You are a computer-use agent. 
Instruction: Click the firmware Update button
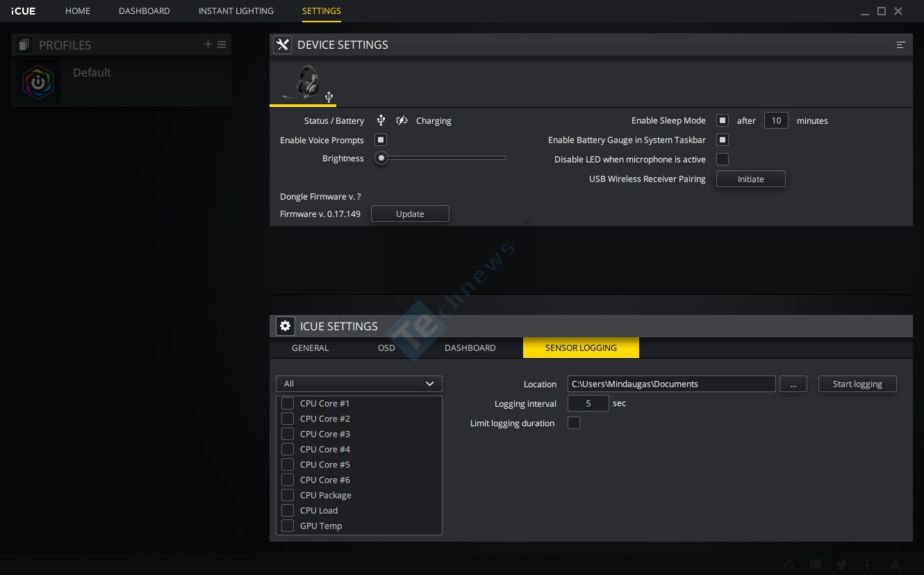[x=410, y=213]
